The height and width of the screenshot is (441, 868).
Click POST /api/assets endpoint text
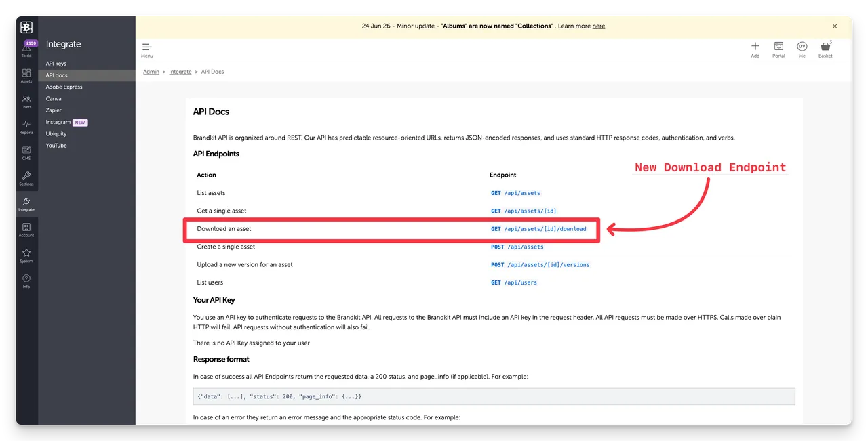tap(517, 247)
